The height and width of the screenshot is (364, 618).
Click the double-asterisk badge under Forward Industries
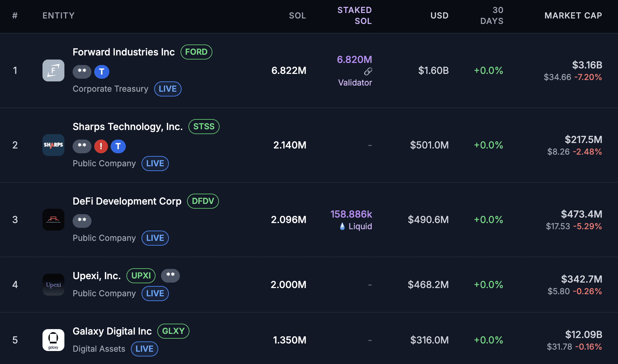[x=82, y=72]
